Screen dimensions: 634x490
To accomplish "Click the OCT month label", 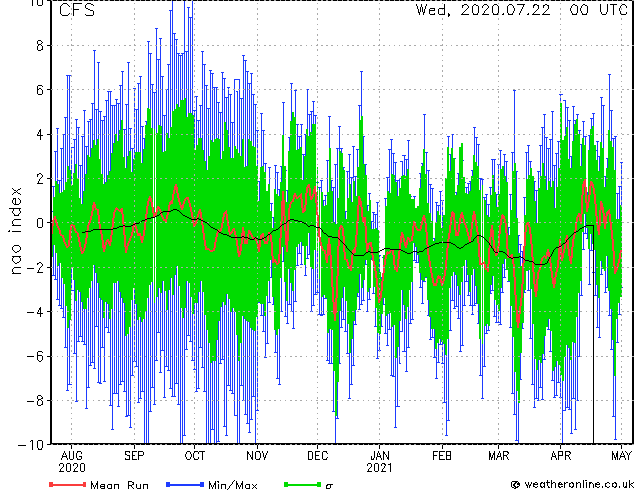I will 194,456.
